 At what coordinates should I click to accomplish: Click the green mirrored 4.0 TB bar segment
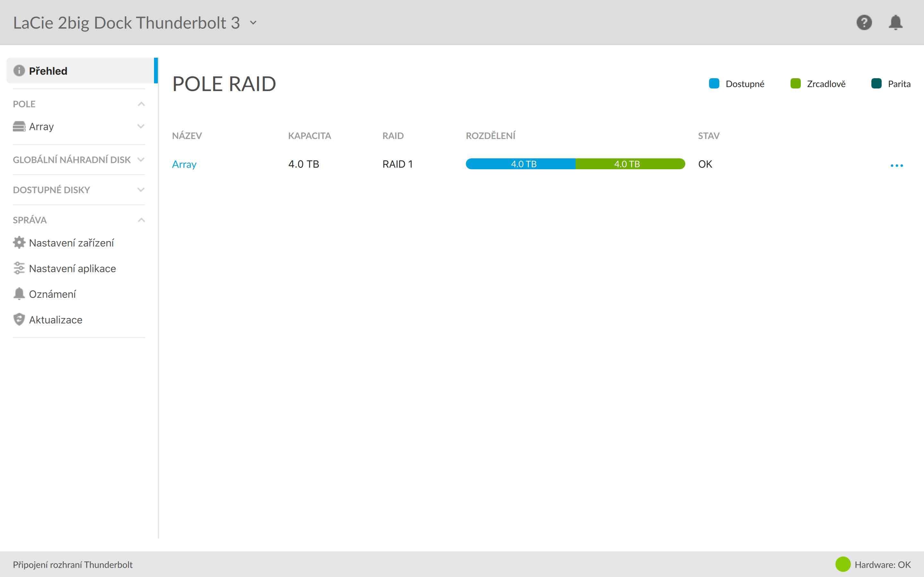(x=630, y=164)
